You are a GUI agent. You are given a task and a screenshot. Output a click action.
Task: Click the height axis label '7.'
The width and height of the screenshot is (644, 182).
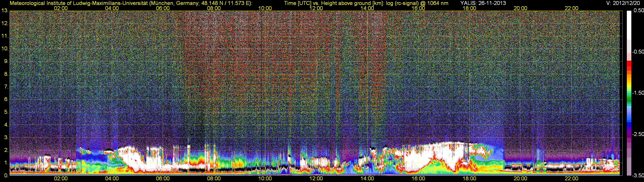pyautogui.click(x=6, y=87)
